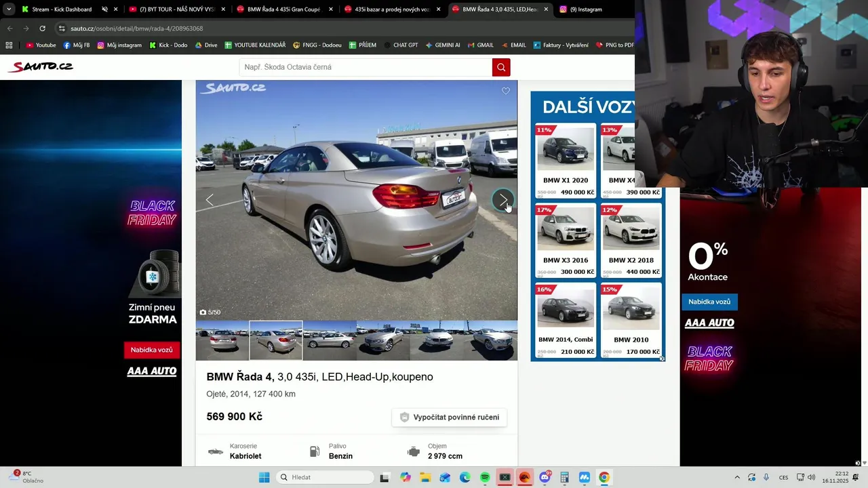Select the first gallery thumbnail
Screen dimensions: 868x488
222,340
